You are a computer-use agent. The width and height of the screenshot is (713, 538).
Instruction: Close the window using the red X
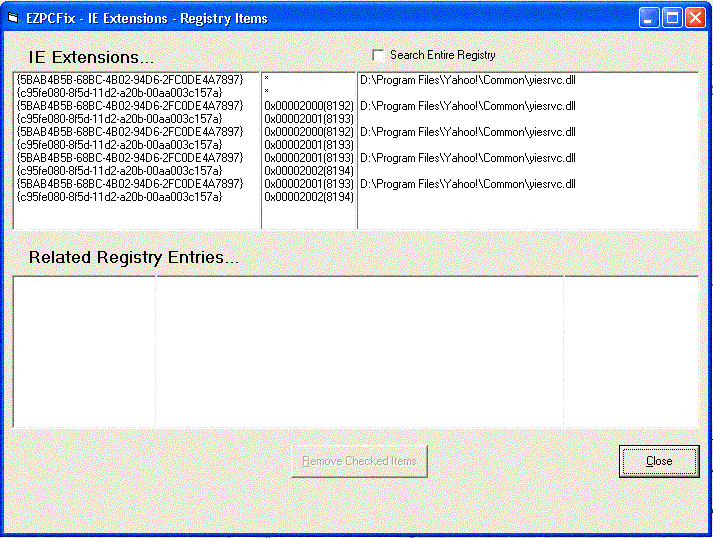click(695, 18)
